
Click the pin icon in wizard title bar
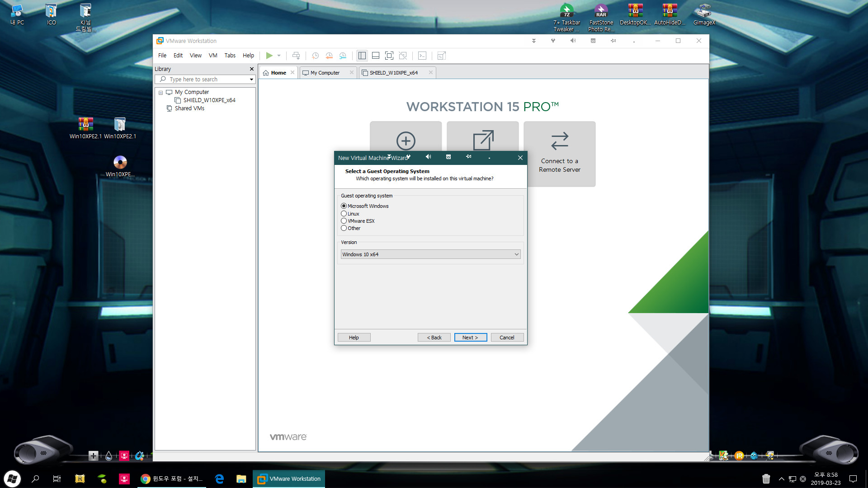[468, 157]
